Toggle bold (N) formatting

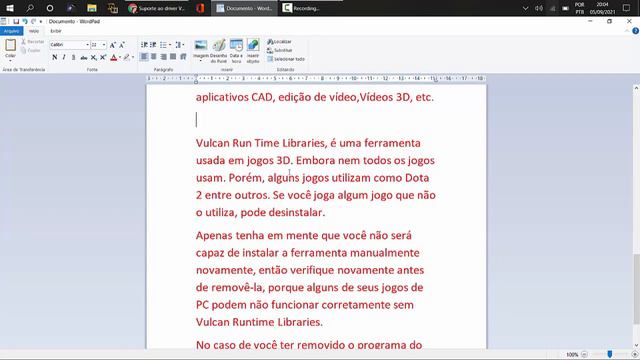(x=54, y=58)
